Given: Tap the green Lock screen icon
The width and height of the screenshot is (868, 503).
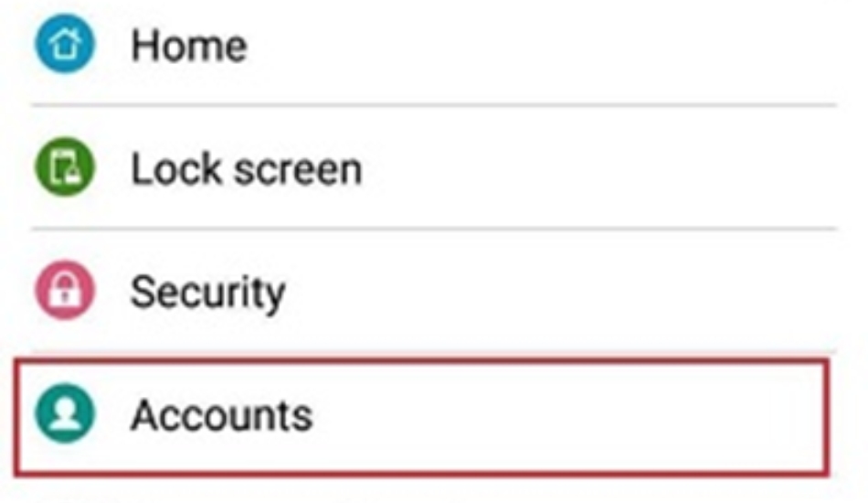Looking at the screenshot, I should [65, 166].
